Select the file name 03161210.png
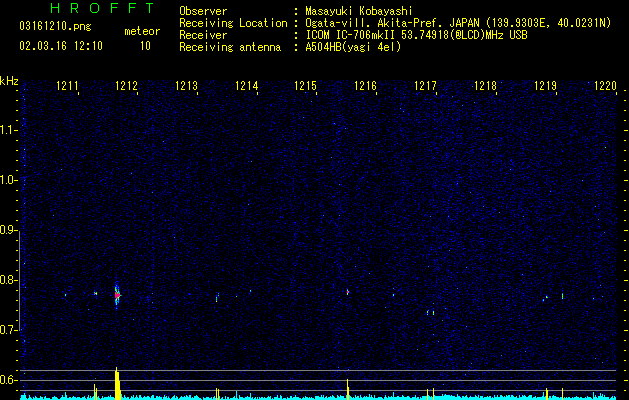The width and height of the screenshot is (629, 400). pyautogui.click(x=55, y=26)
